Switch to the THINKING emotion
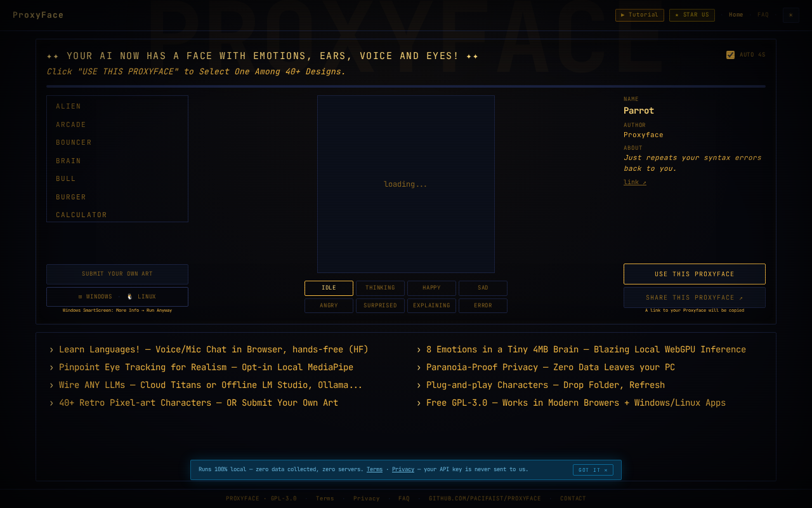 [x=380, y=288]
